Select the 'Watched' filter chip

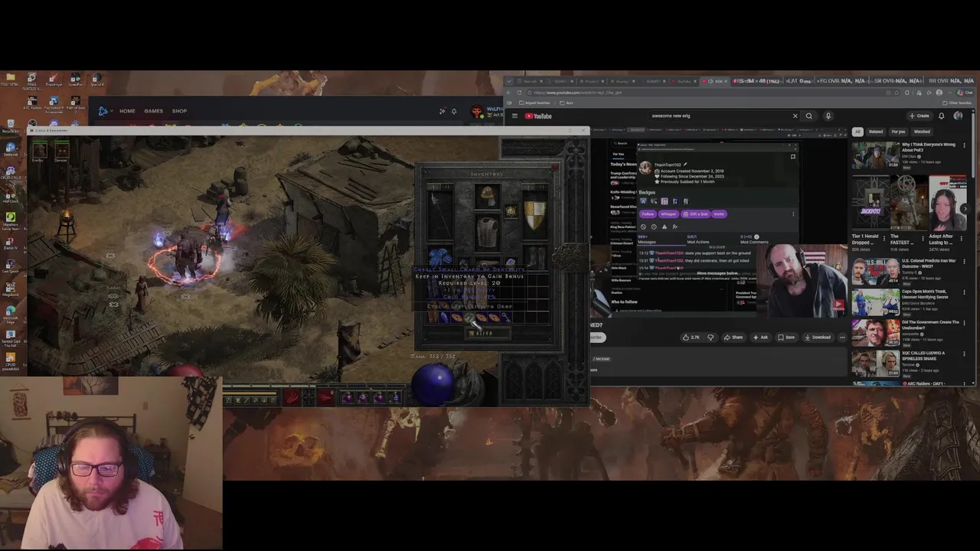point(922,132)
